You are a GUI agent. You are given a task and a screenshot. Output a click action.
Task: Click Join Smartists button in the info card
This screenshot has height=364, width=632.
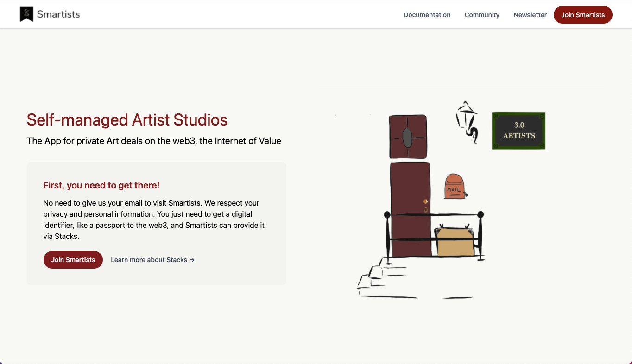coord(73,260)
